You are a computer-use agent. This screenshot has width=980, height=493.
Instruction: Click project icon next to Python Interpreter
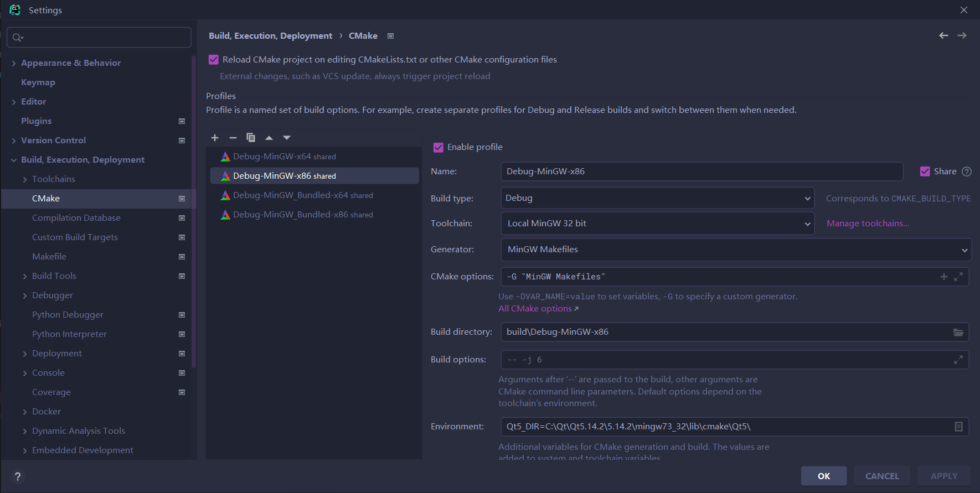click(182, 334)
